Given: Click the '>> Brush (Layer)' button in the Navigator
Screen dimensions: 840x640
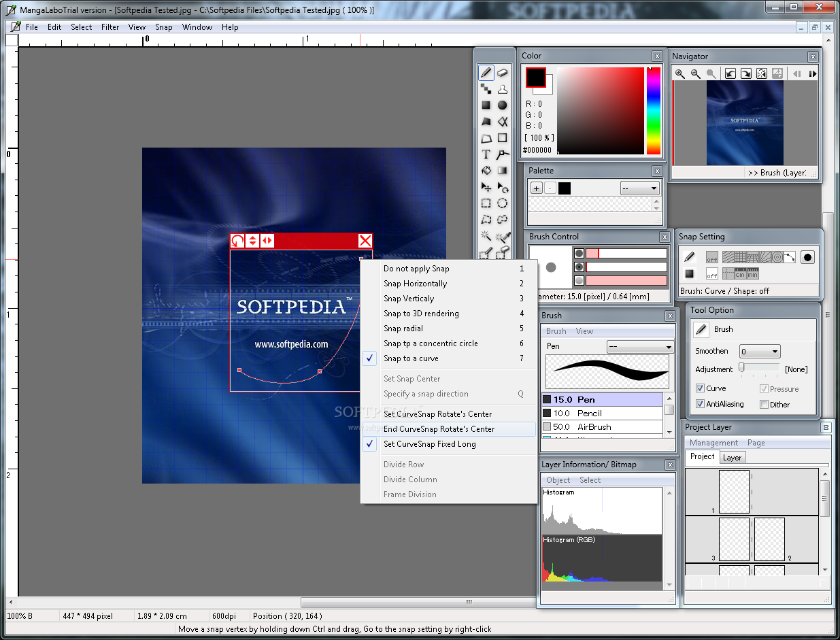Looking at the screenshot, I should click(x=777, y=173).
